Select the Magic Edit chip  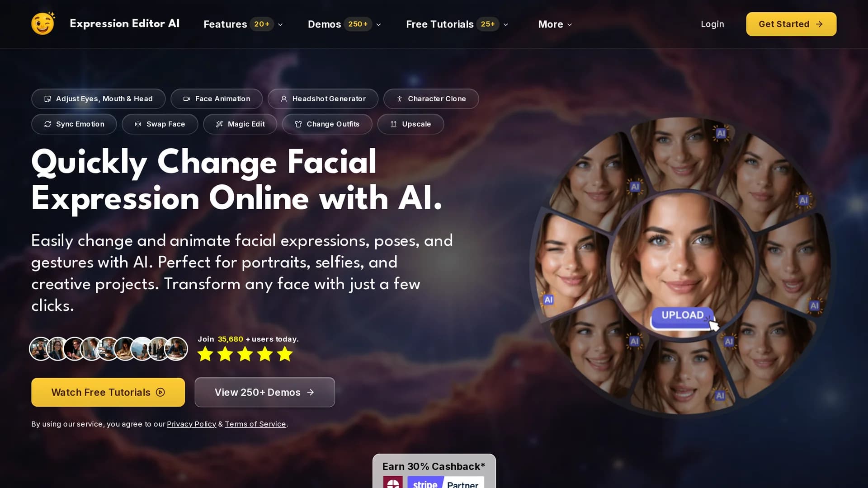tap(240, 124)
